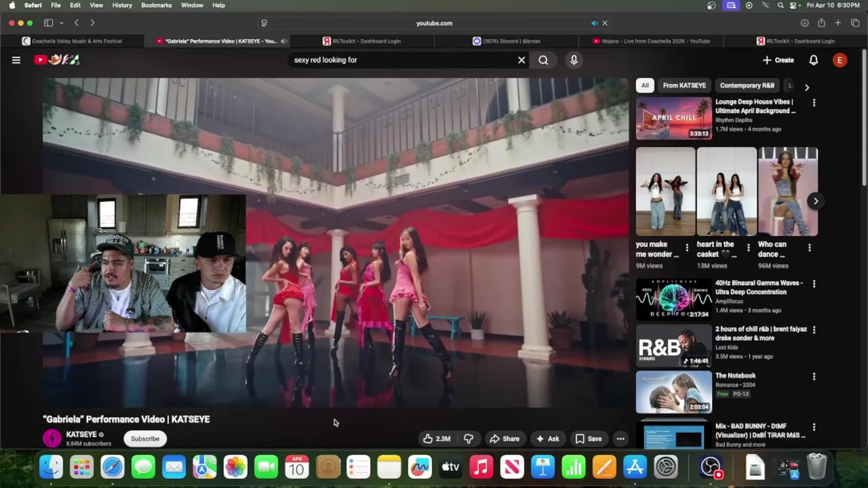Open account avatar menu E
The image size is (868, 488).
point(840,60)
